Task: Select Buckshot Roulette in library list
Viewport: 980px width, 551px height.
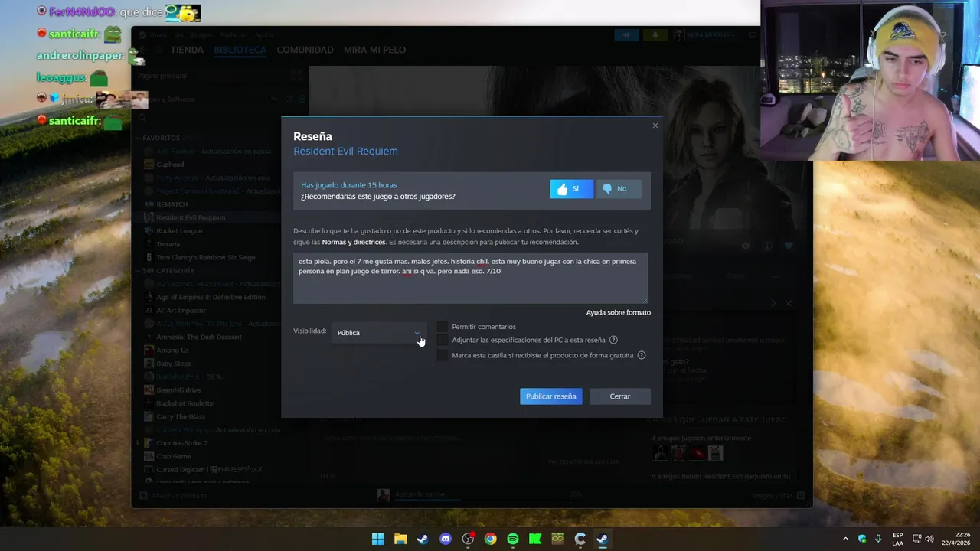Action: (185, 403)
